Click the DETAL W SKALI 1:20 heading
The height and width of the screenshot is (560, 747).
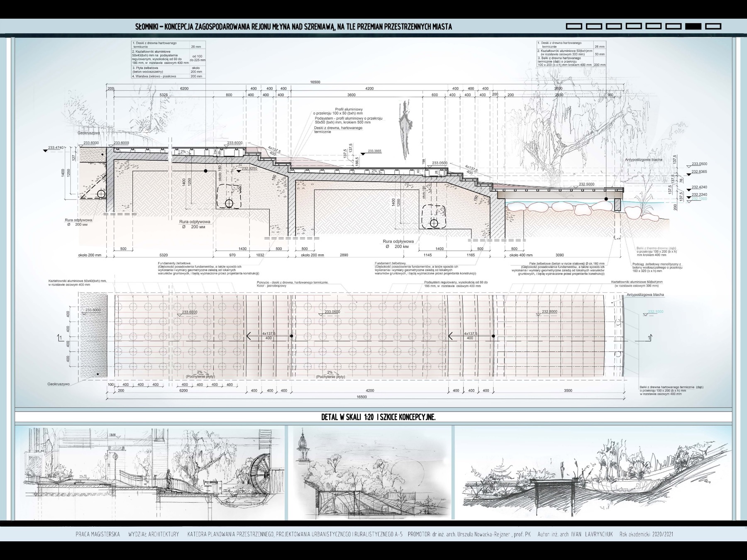378,417
